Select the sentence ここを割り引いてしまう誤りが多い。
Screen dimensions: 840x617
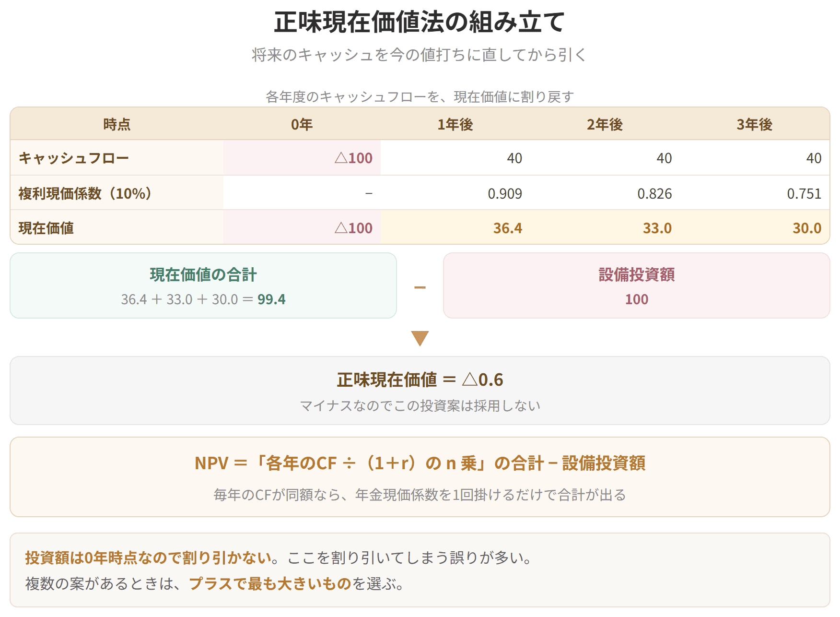point(410,558)
